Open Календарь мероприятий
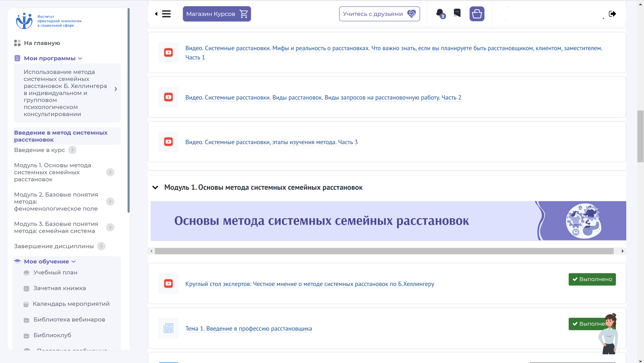The height and width of the screenshot is (363, 644). (x=71, y=304)
